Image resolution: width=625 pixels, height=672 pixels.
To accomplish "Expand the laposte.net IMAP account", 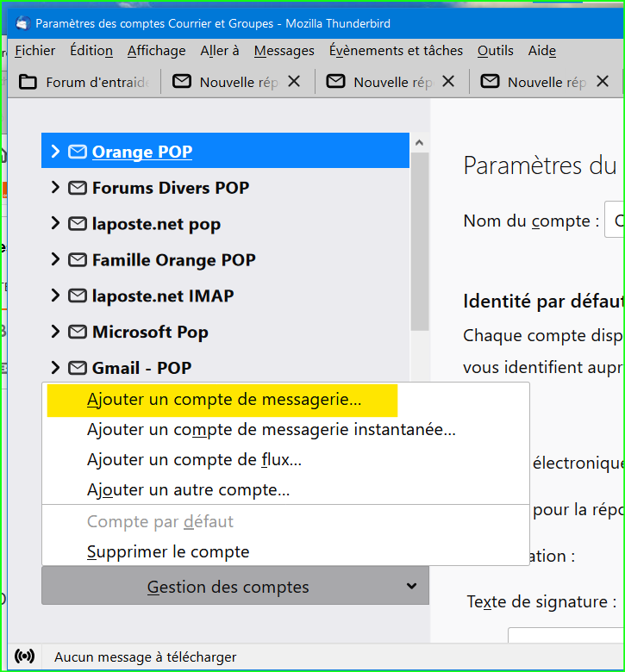I will click(x=55, y=296).
